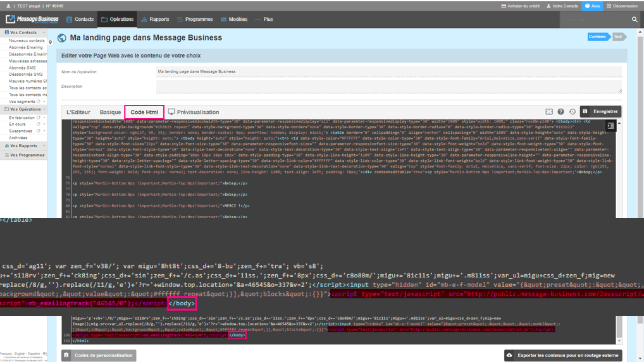Viewport: 644px width, 364px height.
Task: Open Désabonnés SMS list
Action: tap(26, 75)
